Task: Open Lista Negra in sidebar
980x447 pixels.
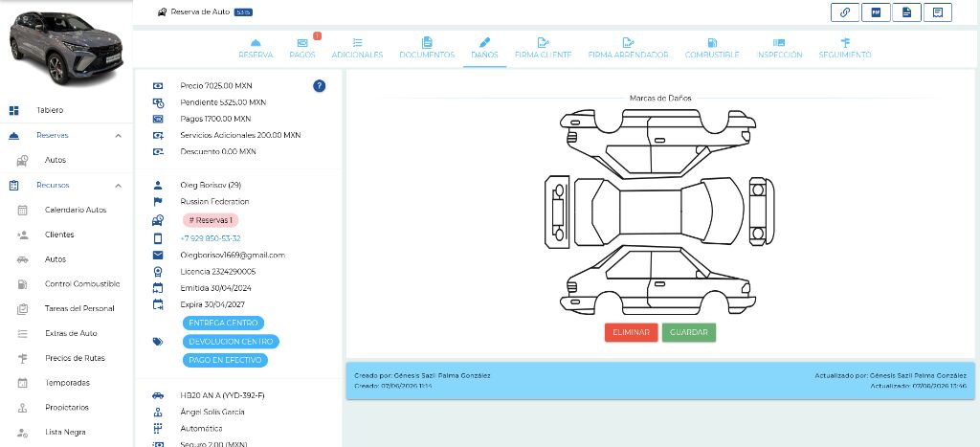Action: point(66,432)
